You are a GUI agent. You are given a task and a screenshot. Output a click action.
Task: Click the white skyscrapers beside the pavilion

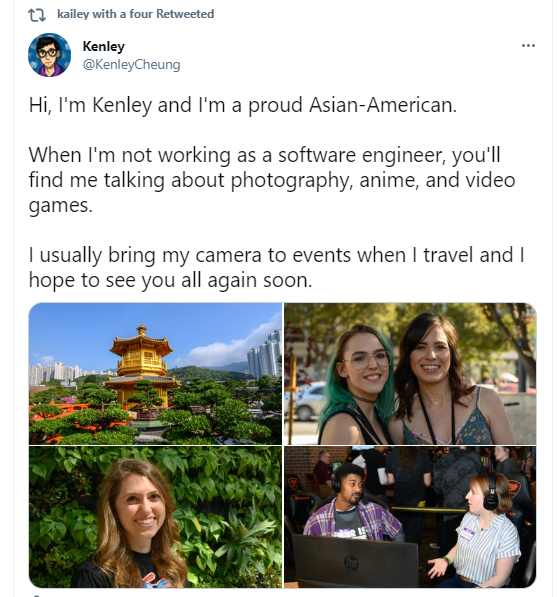pyautogui.click(x=265, y=354)
